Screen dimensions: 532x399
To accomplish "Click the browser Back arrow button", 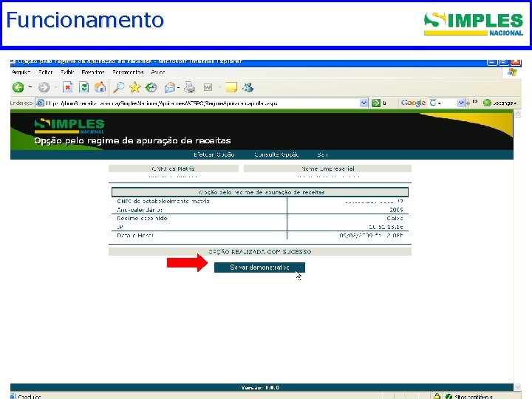I will pos(18,87).
